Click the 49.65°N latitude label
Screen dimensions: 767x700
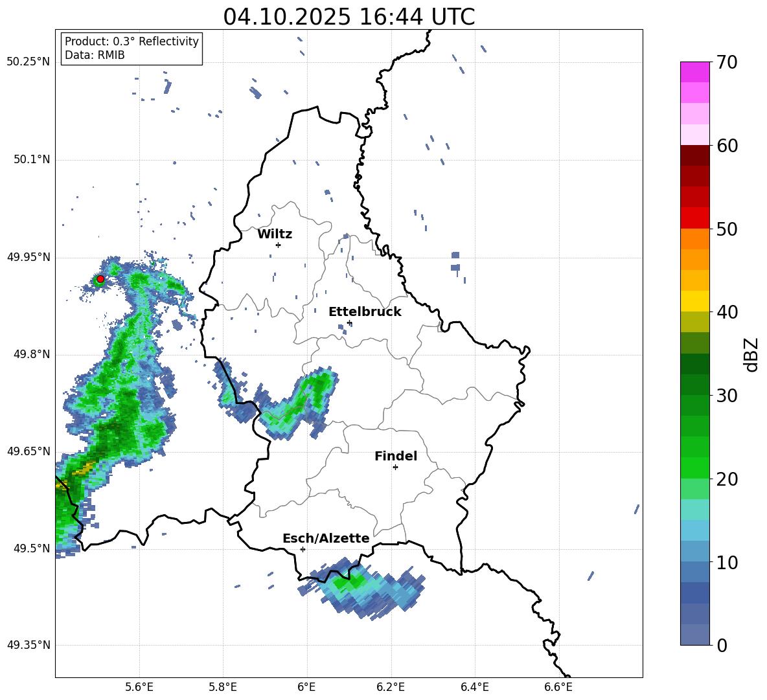point(29,451)
